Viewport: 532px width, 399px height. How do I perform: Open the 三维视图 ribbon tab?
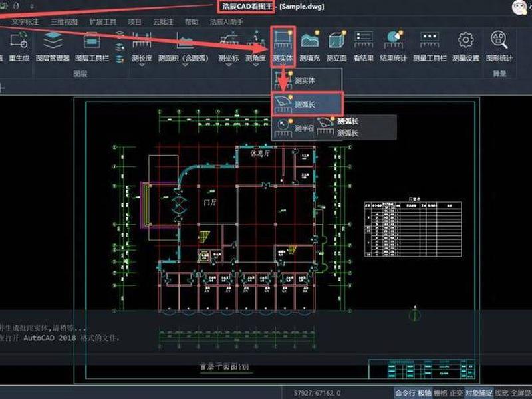[64, 22]
